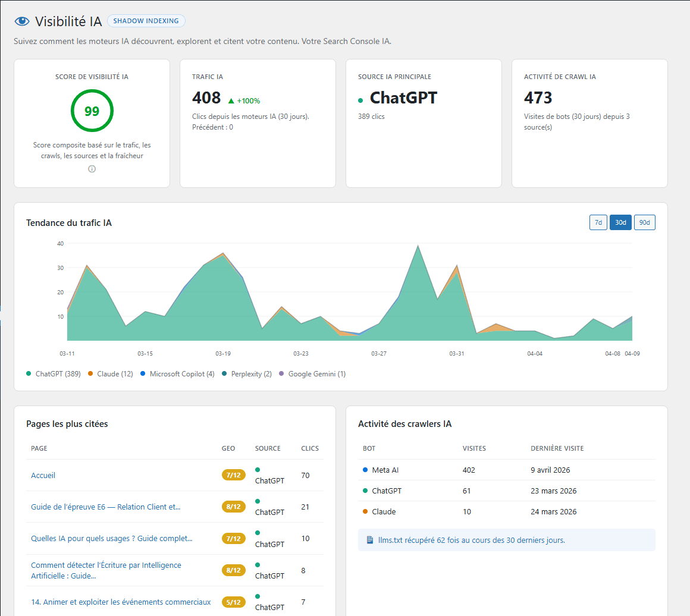
Task: Open Quelles IA pour quels usages link
Action: pos(111,539)
